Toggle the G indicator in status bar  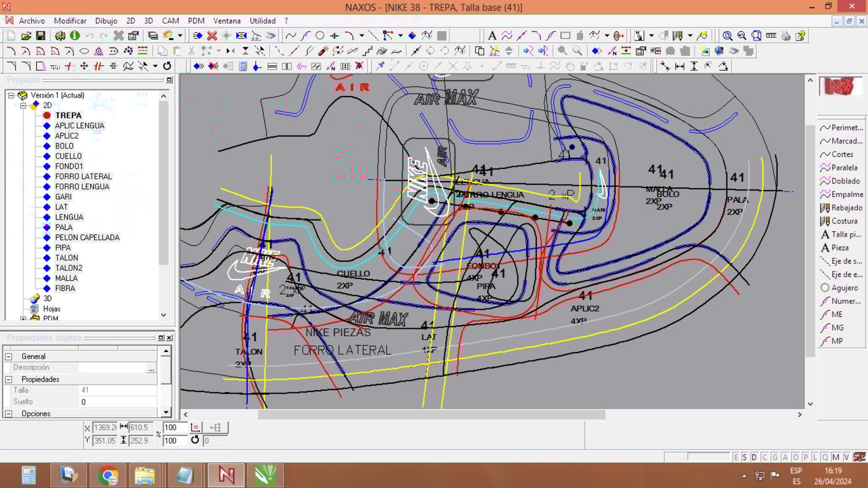pos(775,457)
